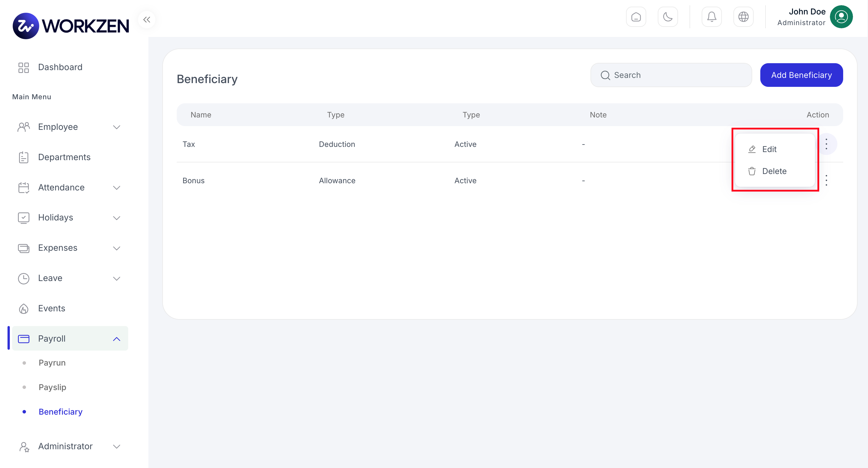The width and height of the screenshot is (868, 468).
Task: Open the action menu for Tax row
Action: coord(826,144)
